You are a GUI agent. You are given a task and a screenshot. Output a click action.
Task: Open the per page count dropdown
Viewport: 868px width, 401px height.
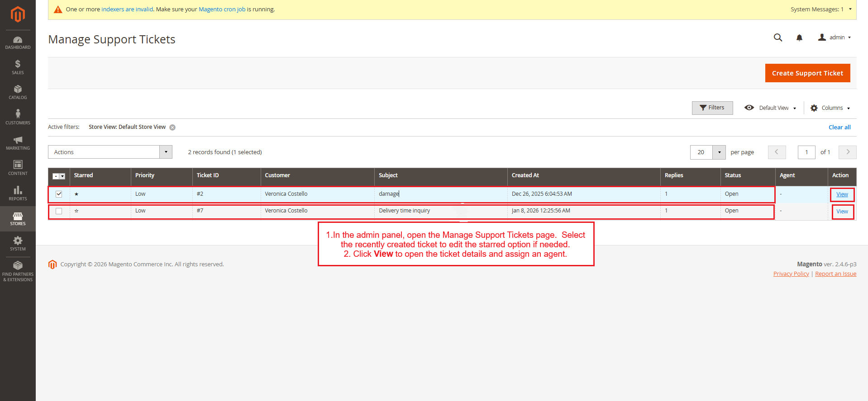719,152
